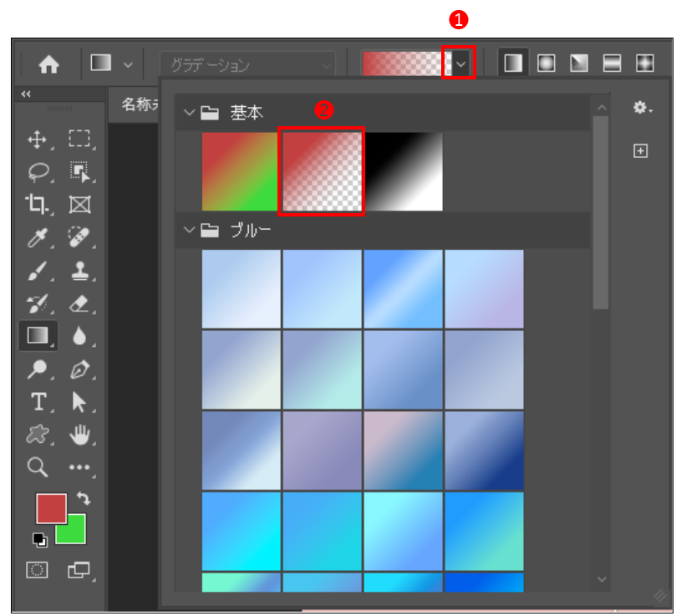
Task: Select the Eyedropper tool
Action: [38, 238]
